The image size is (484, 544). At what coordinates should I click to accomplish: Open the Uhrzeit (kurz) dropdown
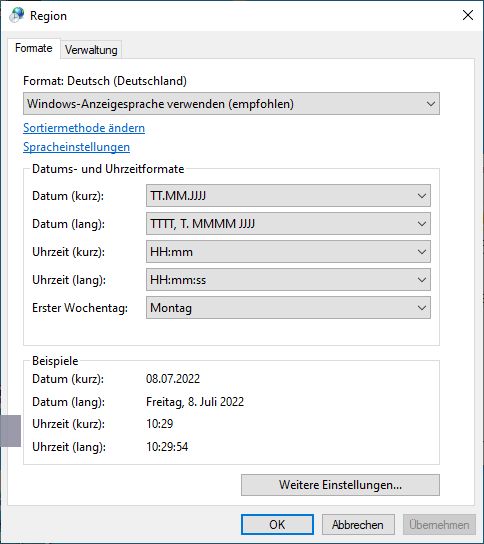tap(288, 252)
